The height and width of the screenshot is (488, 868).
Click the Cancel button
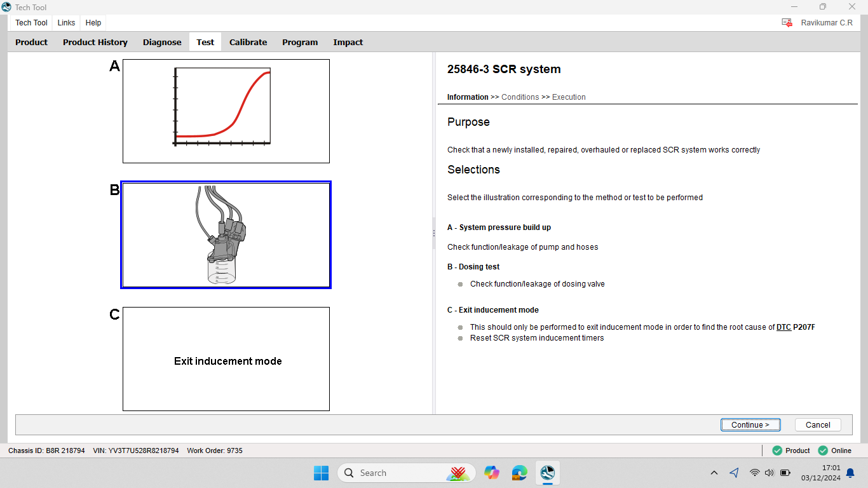[x=818, y=425]
